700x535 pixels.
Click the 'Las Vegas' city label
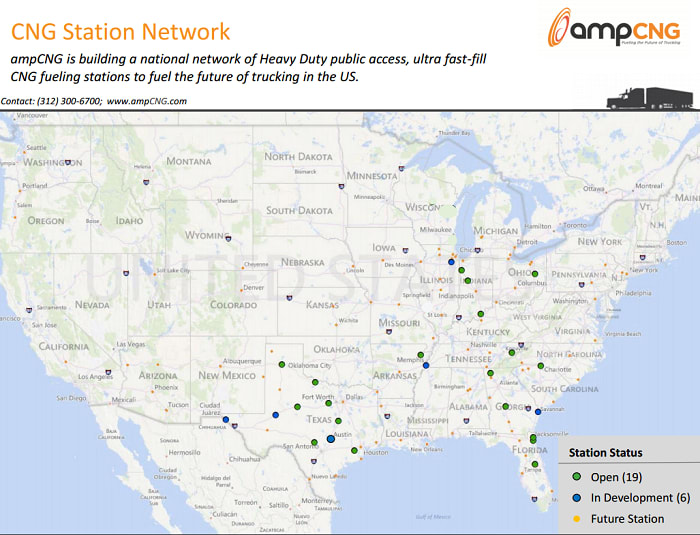131,344
